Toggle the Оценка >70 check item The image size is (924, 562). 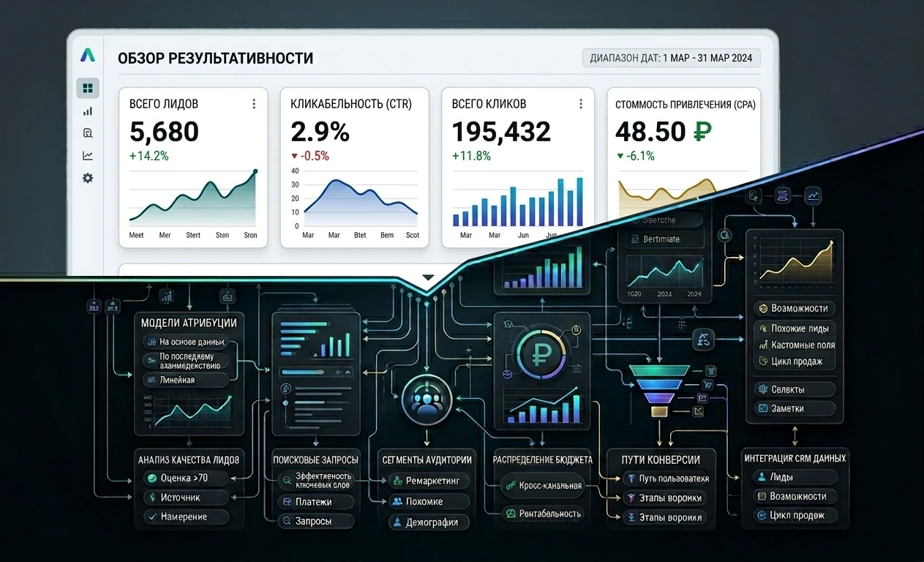[x=185, y=478]
